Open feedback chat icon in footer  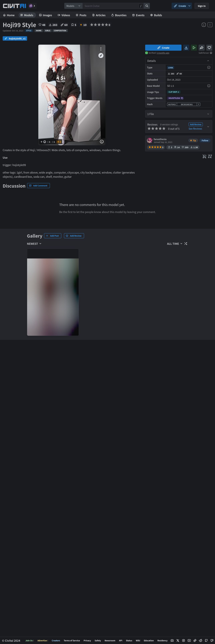pos(212,640)
